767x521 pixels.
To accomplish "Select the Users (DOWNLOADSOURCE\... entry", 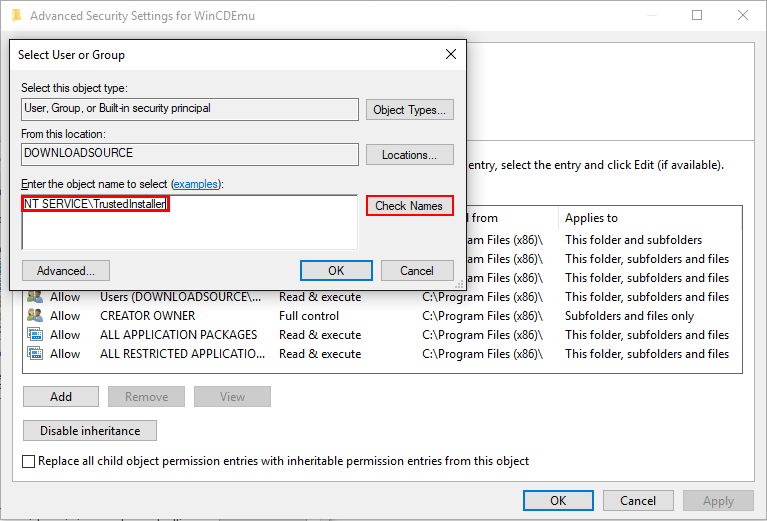I will point(180,297).
